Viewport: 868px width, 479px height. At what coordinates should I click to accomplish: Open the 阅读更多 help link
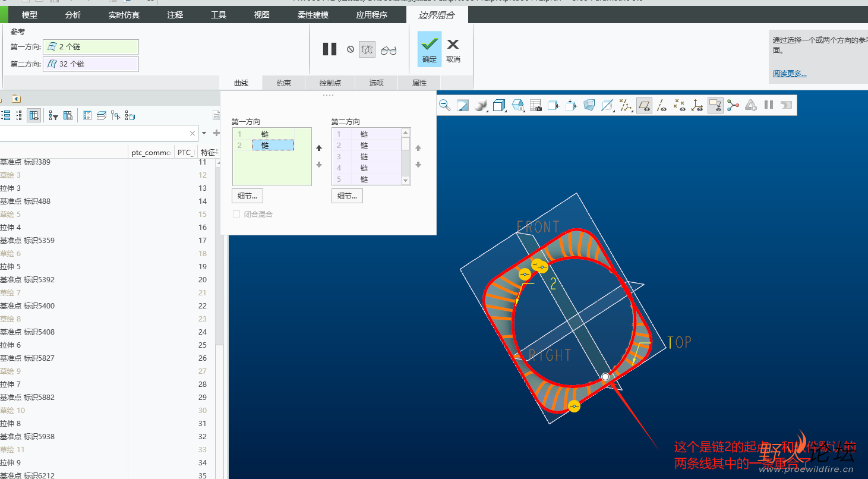click(790, 74)
